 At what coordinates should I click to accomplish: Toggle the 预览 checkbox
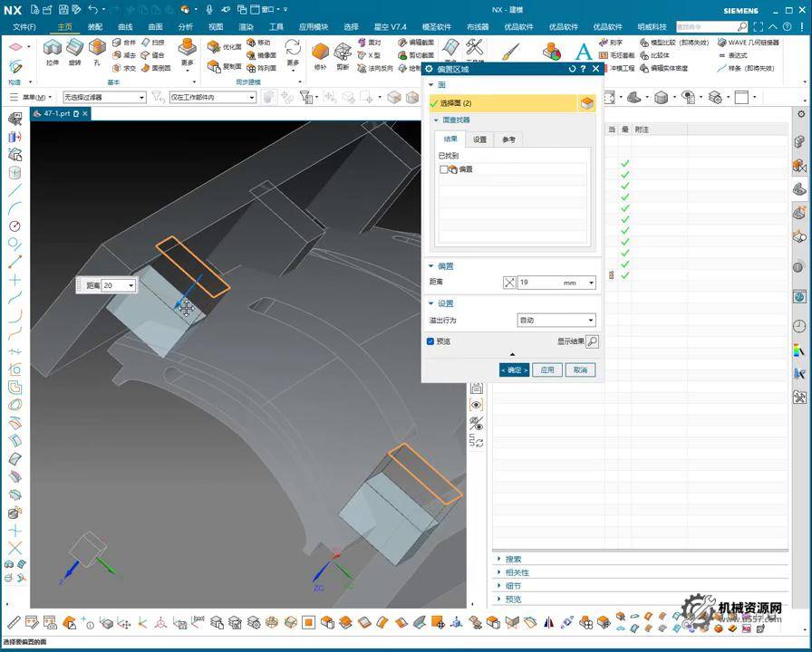(430, 341)
